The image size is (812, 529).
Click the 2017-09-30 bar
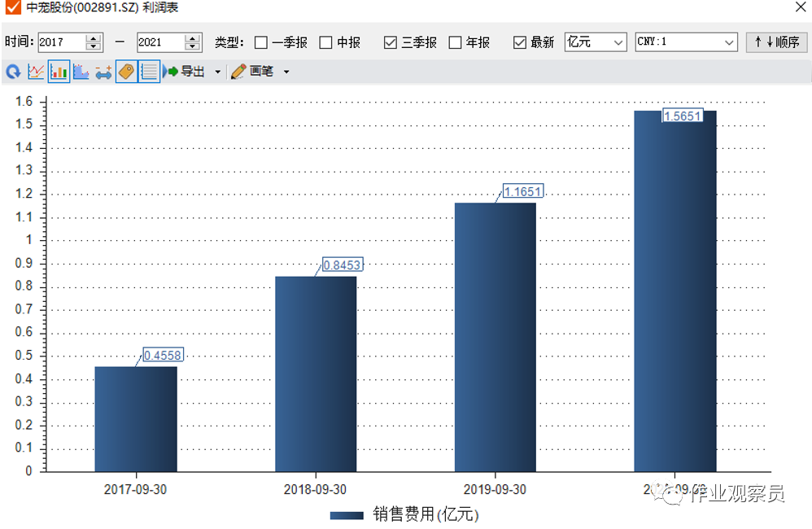tap(136, 419)
